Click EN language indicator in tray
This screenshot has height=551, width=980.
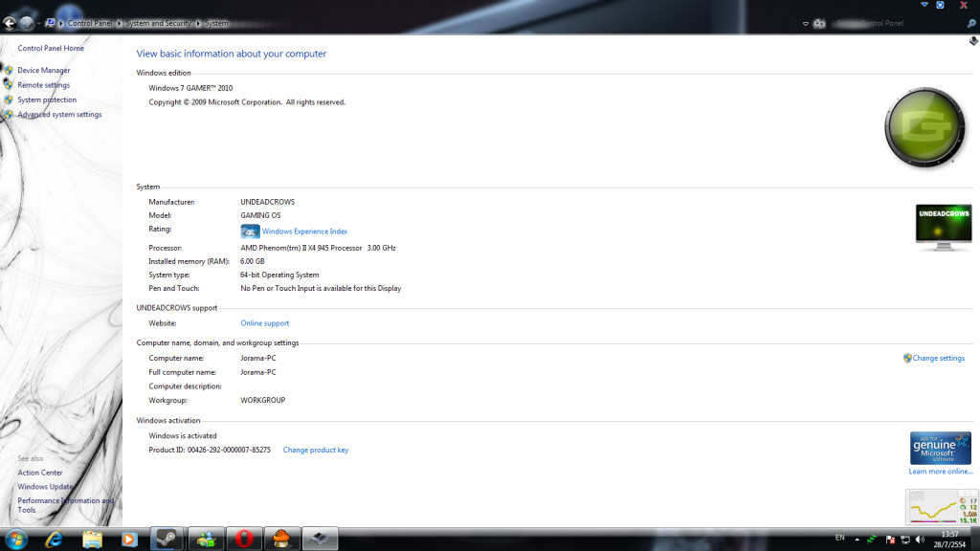click(x=840, y=538)
